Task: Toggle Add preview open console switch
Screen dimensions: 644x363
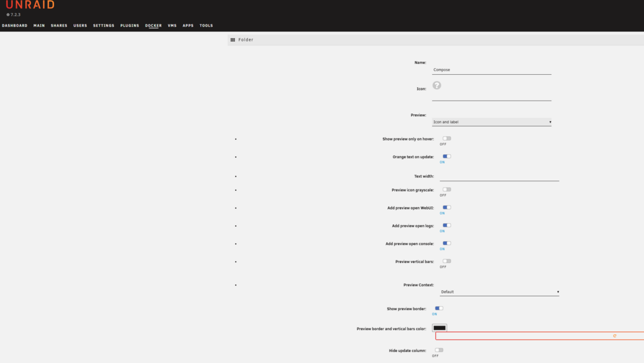Action: coord(446,243)
